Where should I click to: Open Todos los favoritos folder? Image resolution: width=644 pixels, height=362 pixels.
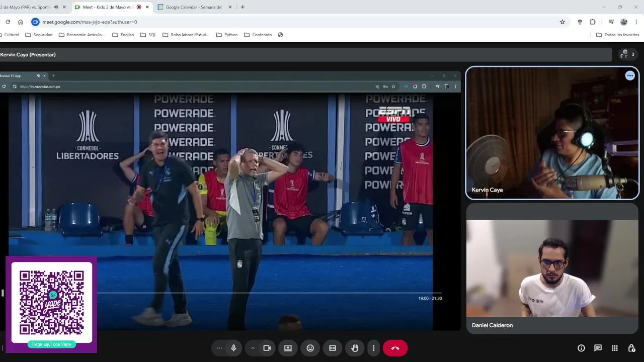point(617,35)
